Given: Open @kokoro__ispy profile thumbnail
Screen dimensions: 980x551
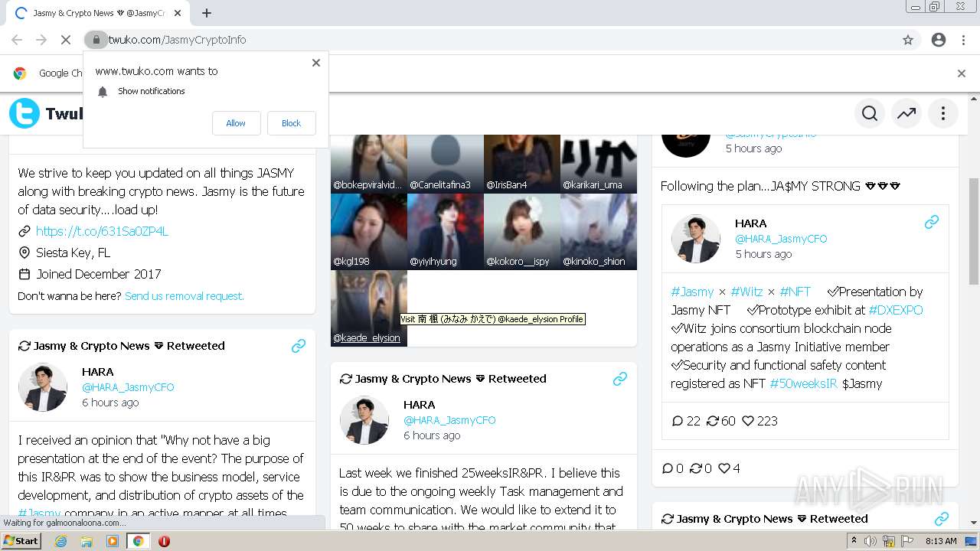Looking at the screenshot, I should (522, 231).
